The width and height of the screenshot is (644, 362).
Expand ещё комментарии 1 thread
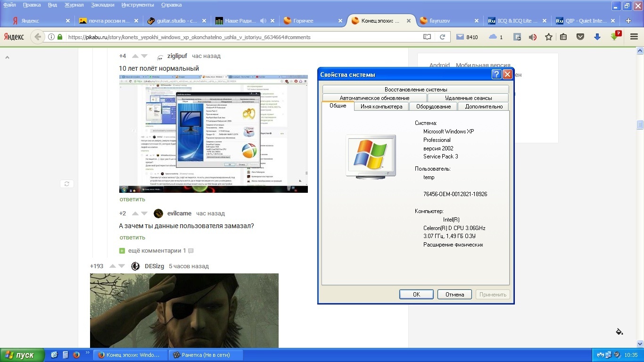[157, 251]
